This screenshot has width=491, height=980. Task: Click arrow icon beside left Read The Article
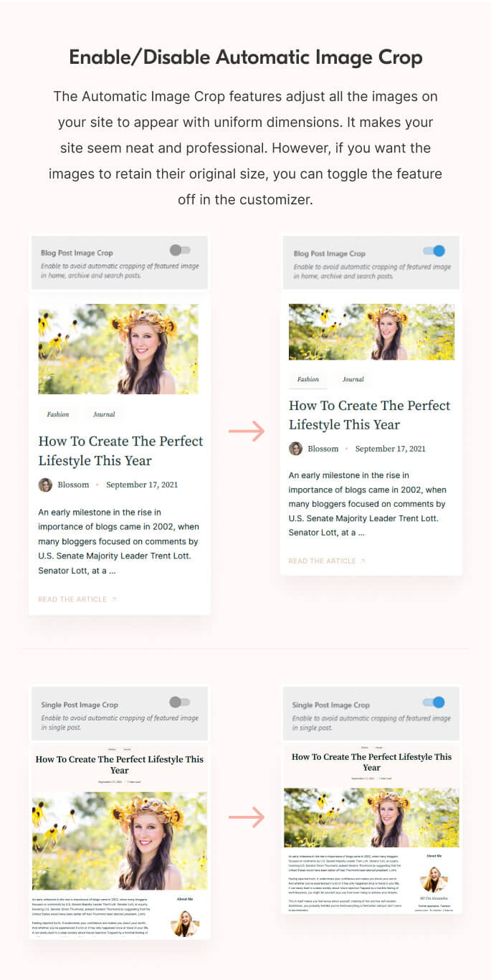coord(113,599)
